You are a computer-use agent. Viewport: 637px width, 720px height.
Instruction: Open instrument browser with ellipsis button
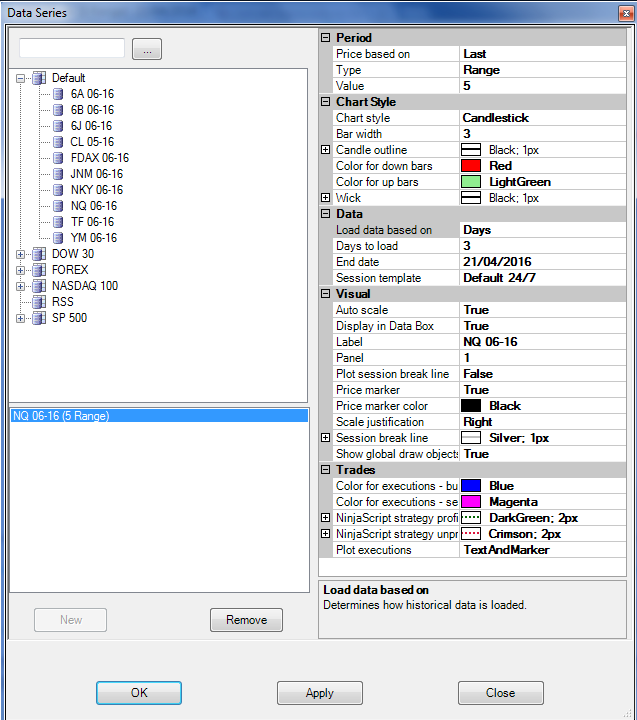click(147, 49)
